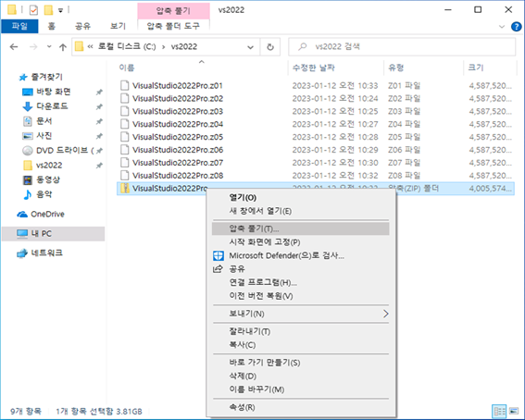The image size is (525, 420).
Task: Open DVD 드라이브 in the sidebar
Action: tap(57, 151)
